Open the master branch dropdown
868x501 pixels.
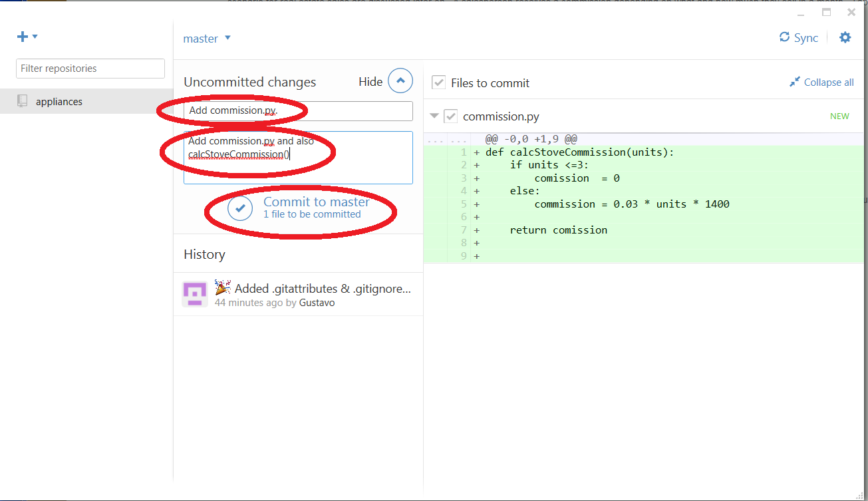207,39
